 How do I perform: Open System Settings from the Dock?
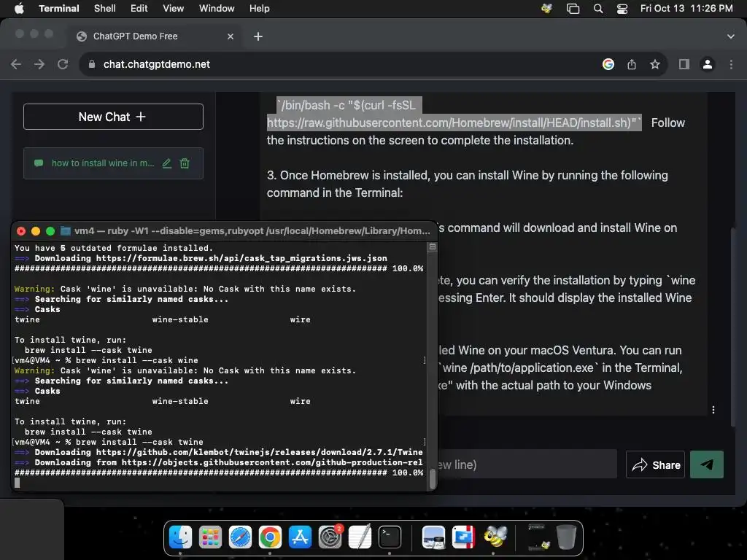point(330,537)
